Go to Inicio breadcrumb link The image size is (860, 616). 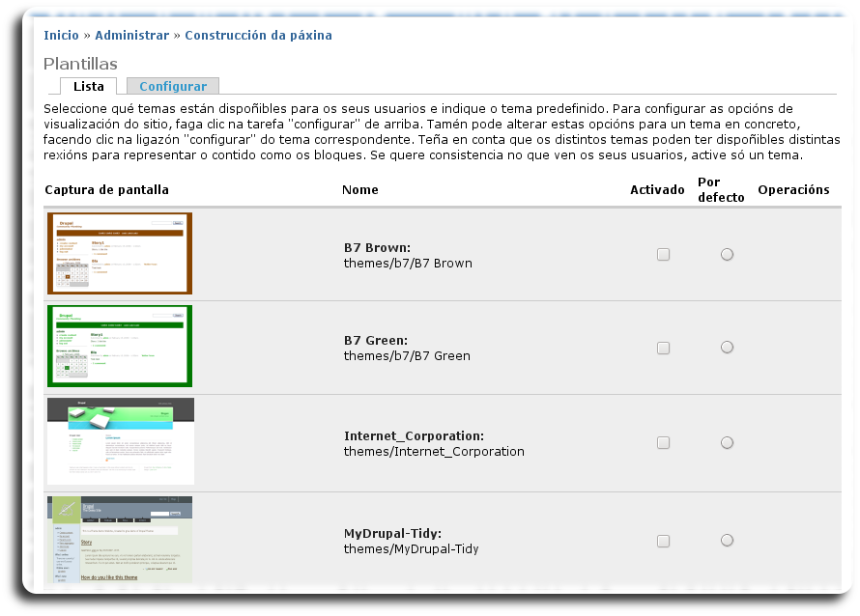pos(61,35)
